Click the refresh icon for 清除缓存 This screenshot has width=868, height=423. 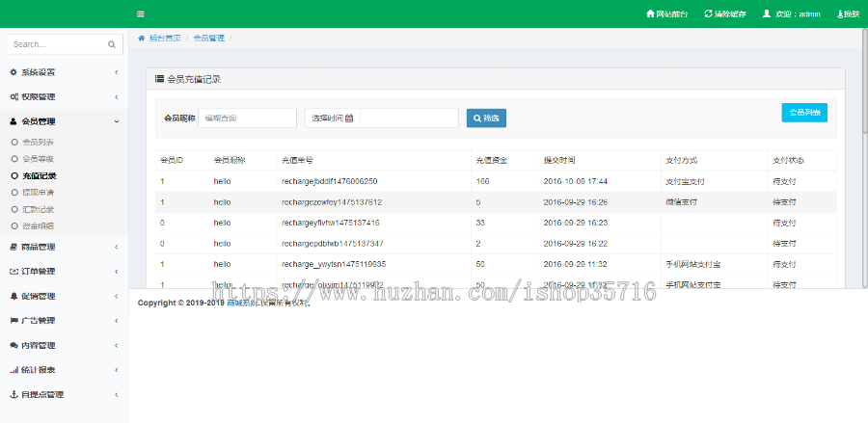(709, 14)
